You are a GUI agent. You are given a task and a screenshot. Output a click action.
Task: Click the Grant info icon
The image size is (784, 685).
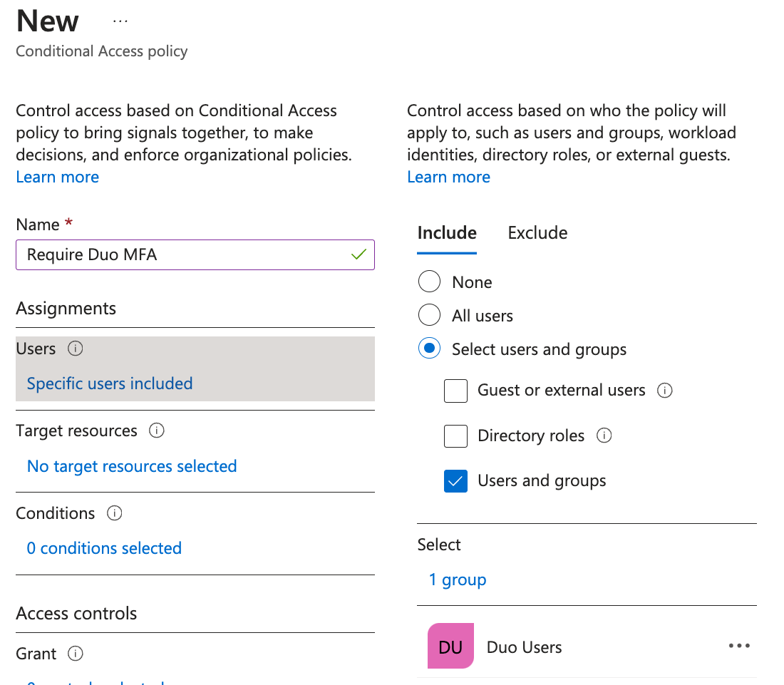tap(76, 654)
